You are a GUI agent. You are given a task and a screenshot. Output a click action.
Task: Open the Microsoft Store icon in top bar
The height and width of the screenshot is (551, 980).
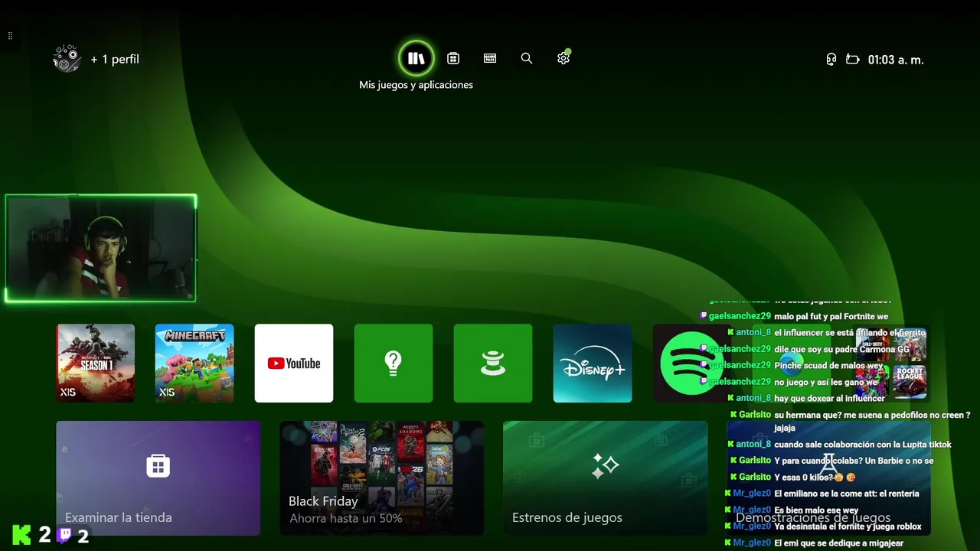pyautogui.click(x=453, y=58)
